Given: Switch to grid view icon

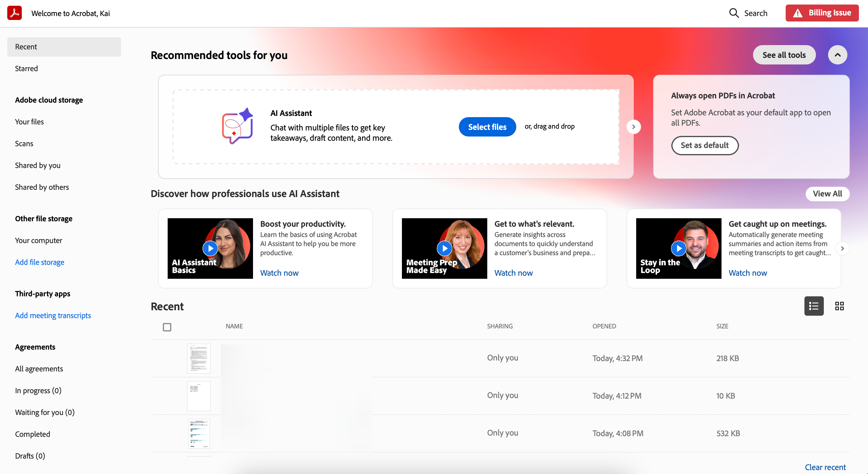Looking at the screenshot, I should point(839,306).
